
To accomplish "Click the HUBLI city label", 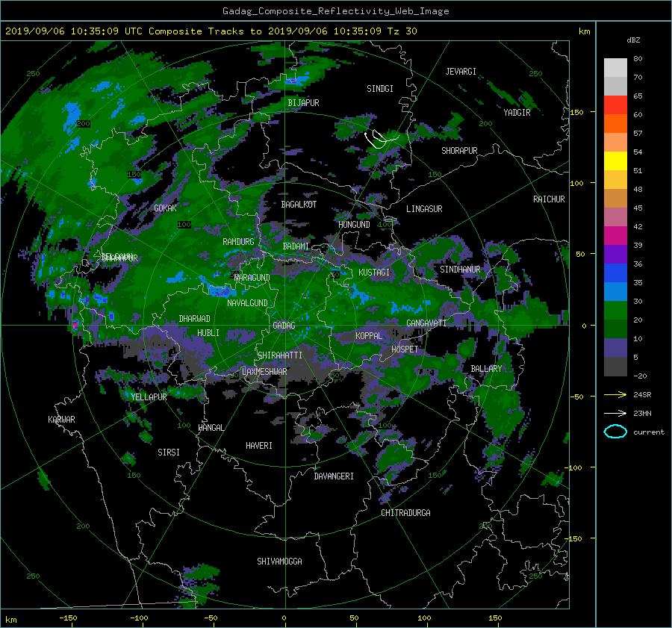I will tap(208, 333).
